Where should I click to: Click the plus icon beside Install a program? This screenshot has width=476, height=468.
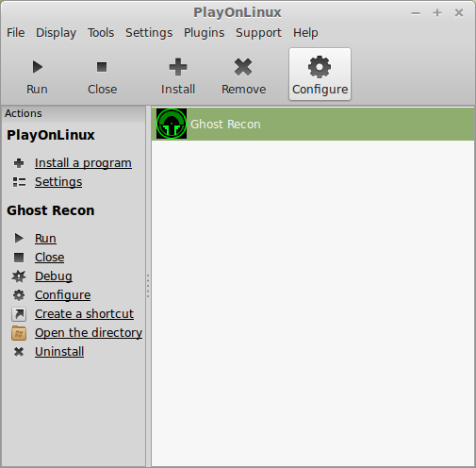[19, 163]
